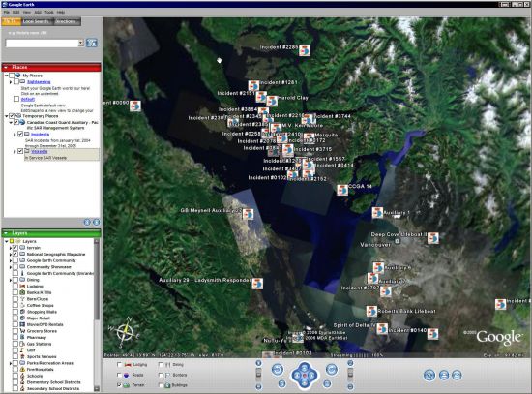This screenshot has height=394, width=532.
Task: Click the print round button in the bottom toolbar
Action: 444,376
